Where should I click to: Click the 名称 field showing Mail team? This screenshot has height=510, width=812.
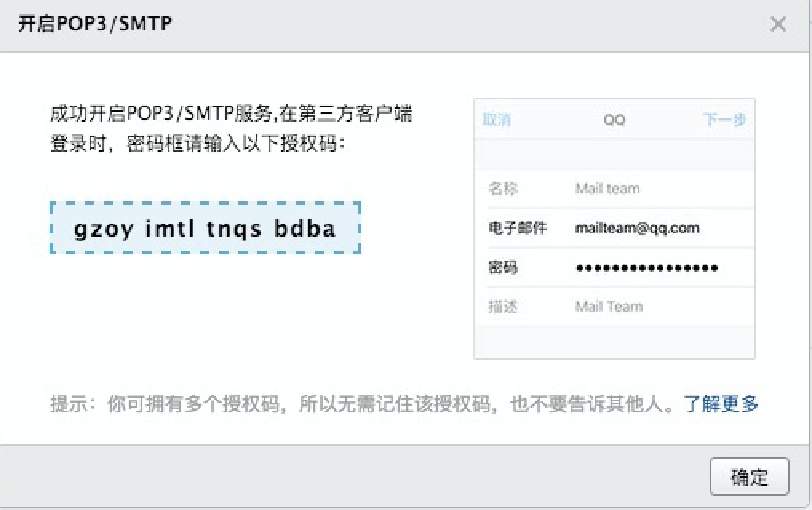614,189
